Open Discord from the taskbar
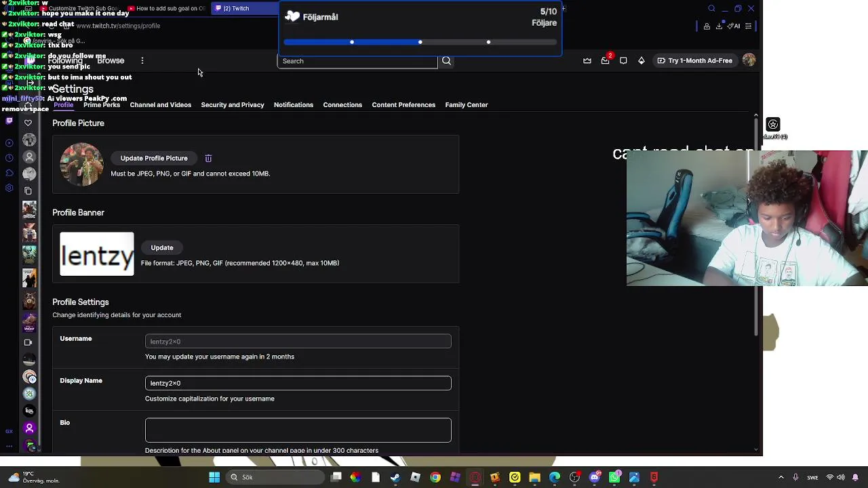The image size is (868, 488). 595,477
